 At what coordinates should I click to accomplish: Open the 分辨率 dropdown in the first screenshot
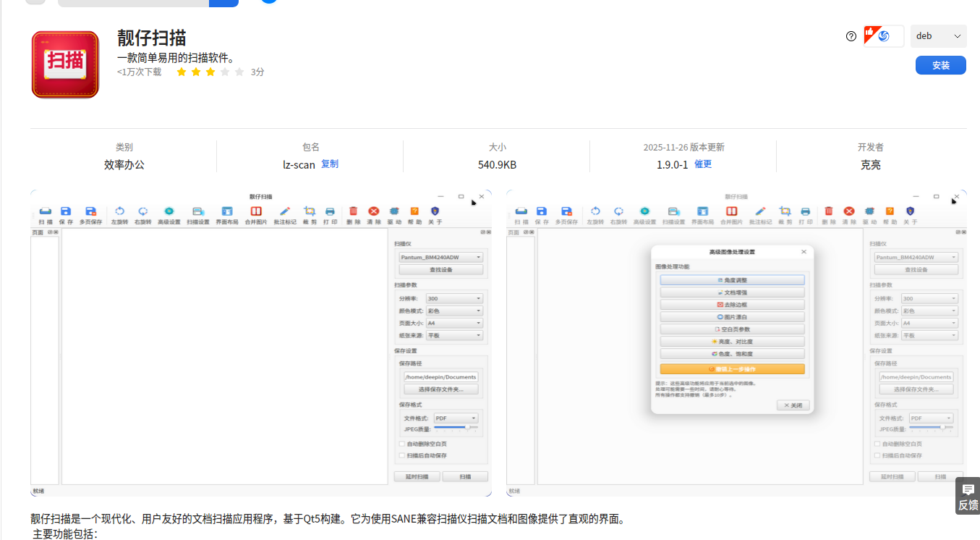(454, 298)
